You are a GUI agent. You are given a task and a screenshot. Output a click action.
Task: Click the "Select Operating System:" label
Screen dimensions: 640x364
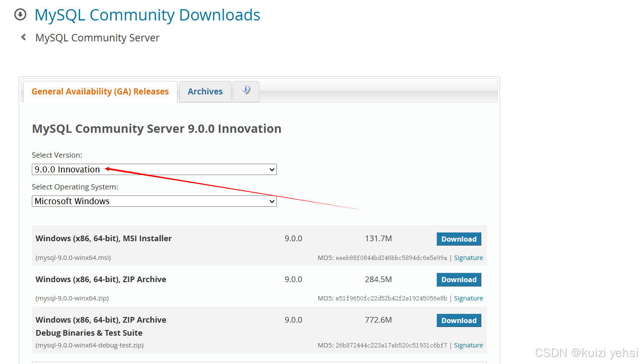75,187
